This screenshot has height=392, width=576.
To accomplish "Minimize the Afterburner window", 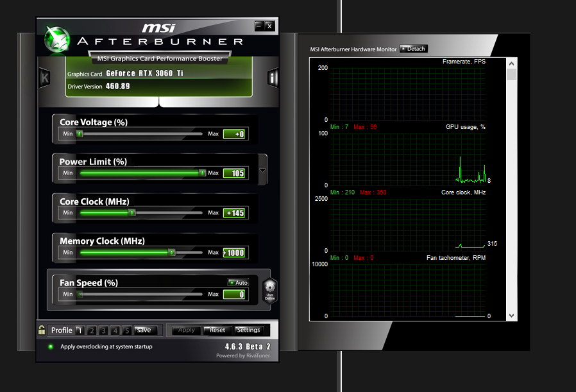I will (x=258, y=26).
